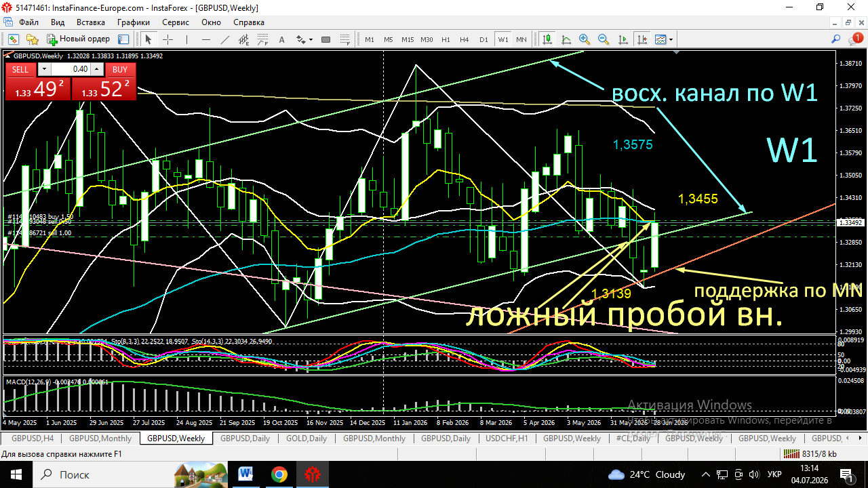Image resolution: width=868 pixels, height=488 pixels.
Task: Open the Вставка menu
Action: (x=91, y=22)
